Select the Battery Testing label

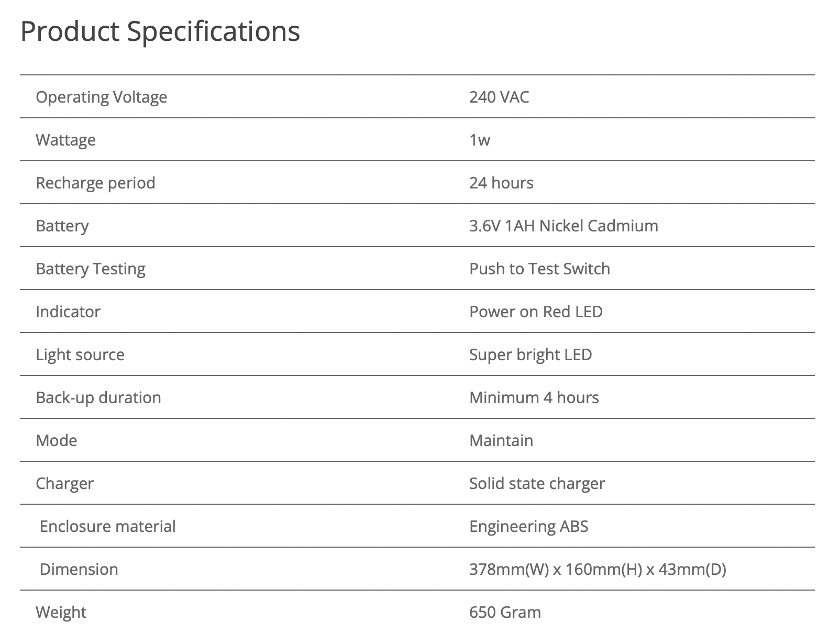(x=91, y=269)
